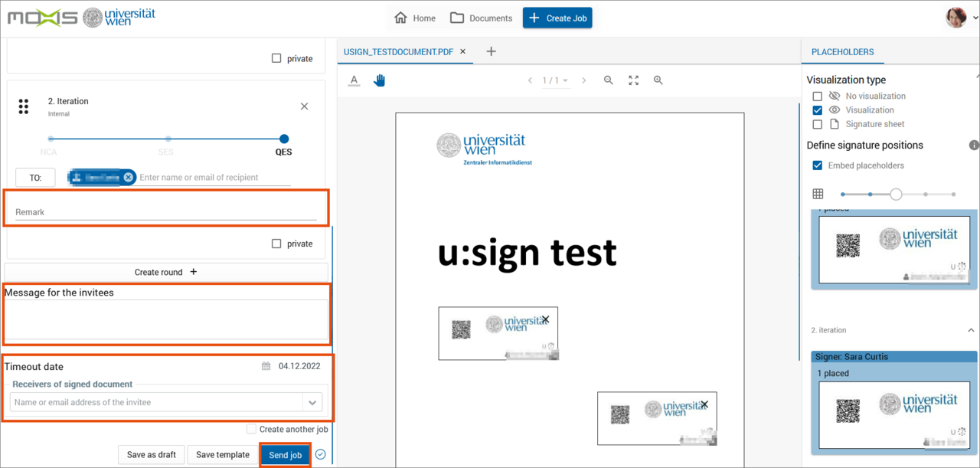Viewport: 980px width, 468px height.
Task: Go to next page arrow
Action: 584,80
